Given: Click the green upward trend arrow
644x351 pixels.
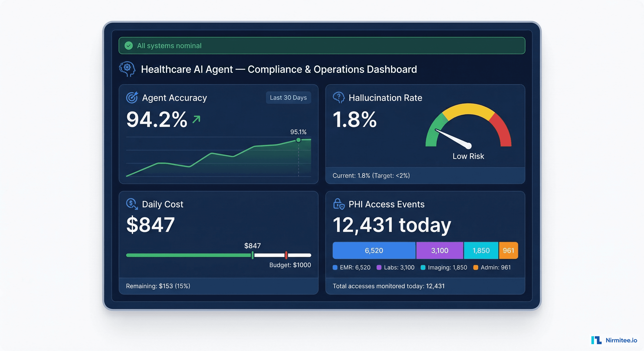Looking at the screenshot, I should click(196, 119).
